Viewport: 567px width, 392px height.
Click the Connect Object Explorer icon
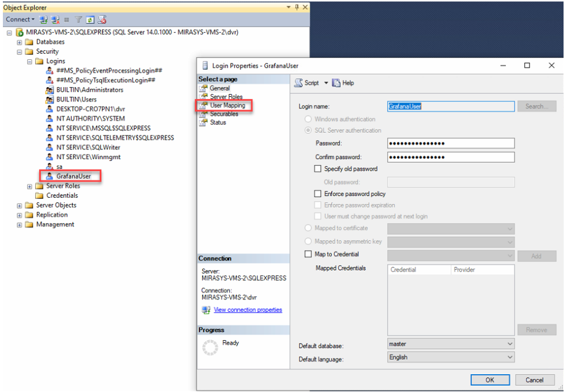pos(43,20)
